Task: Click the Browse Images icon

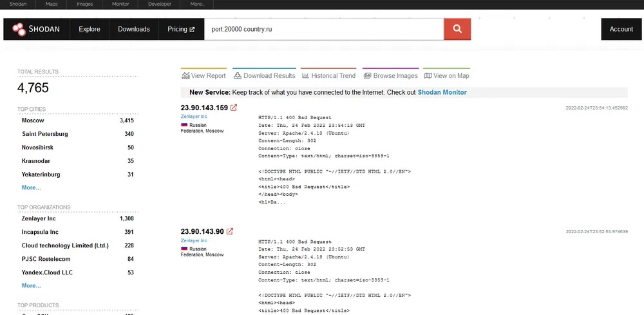Action: click(x=368, y=75)
